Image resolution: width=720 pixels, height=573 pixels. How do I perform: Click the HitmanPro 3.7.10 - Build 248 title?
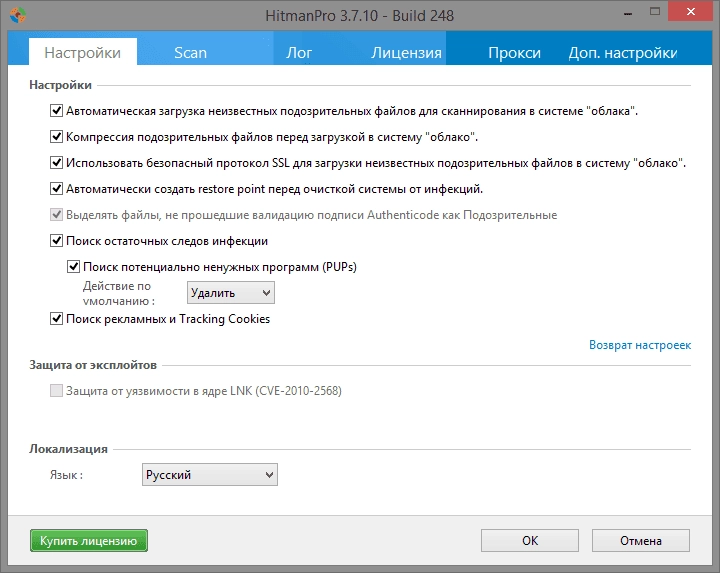tap(360, 16)
